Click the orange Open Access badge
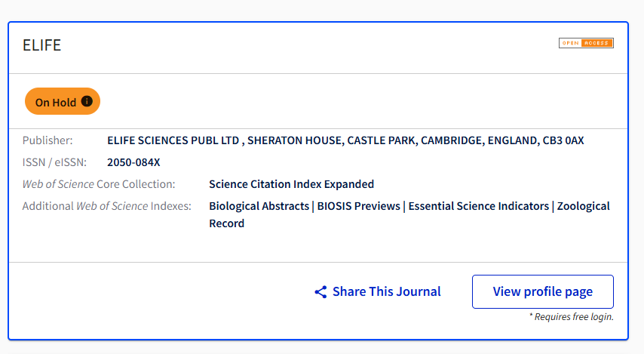Image resolution: width=644 pixels, height=354 pixels. click(x=586, y=43)
